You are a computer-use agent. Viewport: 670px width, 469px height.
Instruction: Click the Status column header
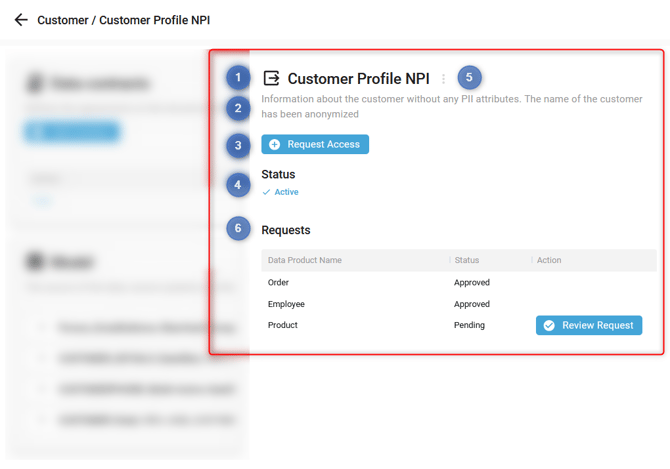click(x=467, y=260)
